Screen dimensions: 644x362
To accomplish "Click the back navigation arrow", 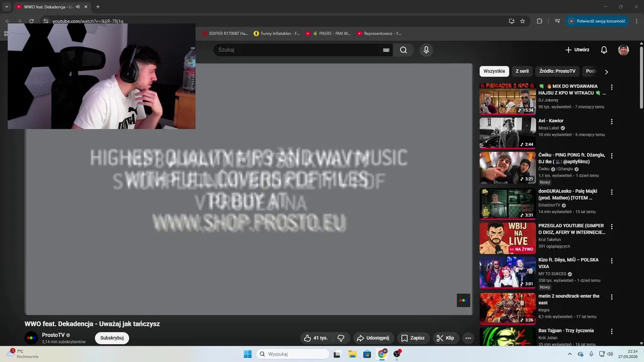I will click(7, 21).
